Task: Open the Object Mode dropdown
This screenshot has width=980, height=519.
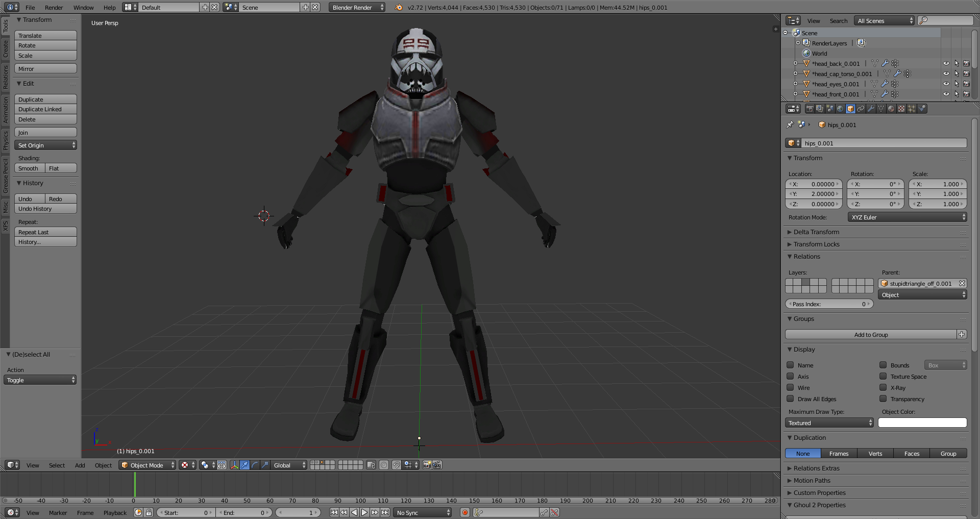Action: click(148, 465)
